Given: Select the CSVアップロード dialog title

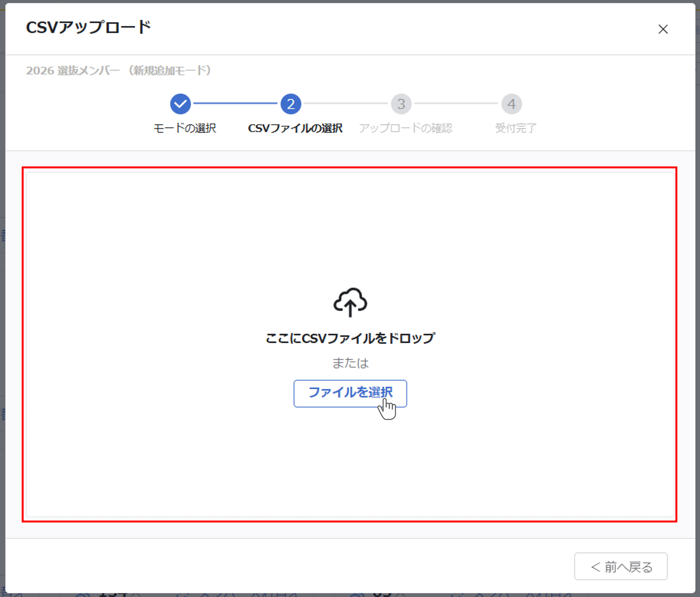Looking at the screenshot, I should coord(89,27).
